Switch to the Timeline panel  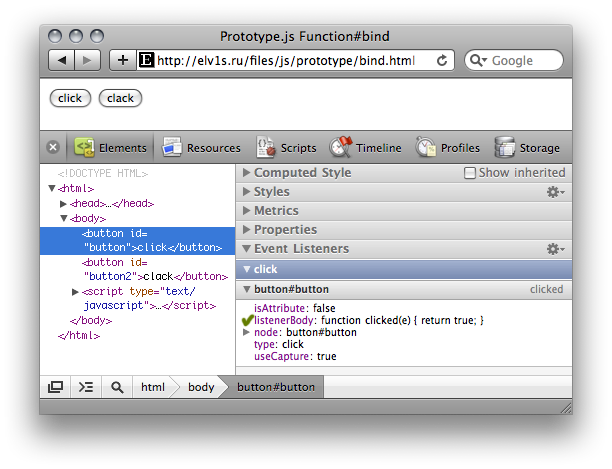pos(365,147)
